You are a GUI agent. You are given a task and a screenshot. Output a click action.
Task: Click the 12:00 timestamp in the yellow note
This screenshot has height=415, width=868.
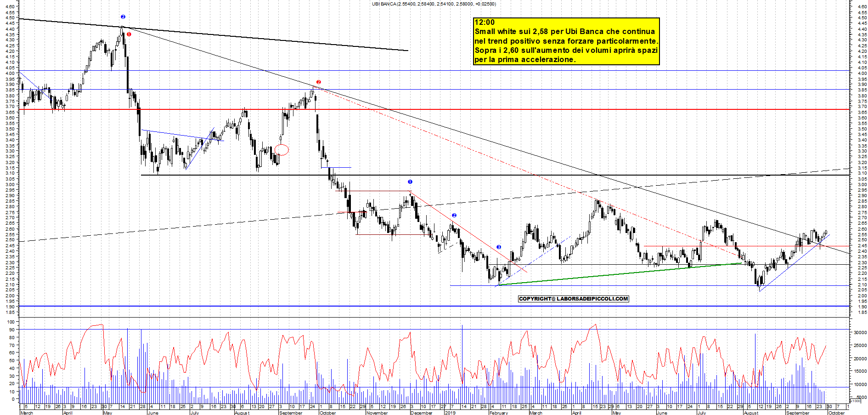(485, 22)
